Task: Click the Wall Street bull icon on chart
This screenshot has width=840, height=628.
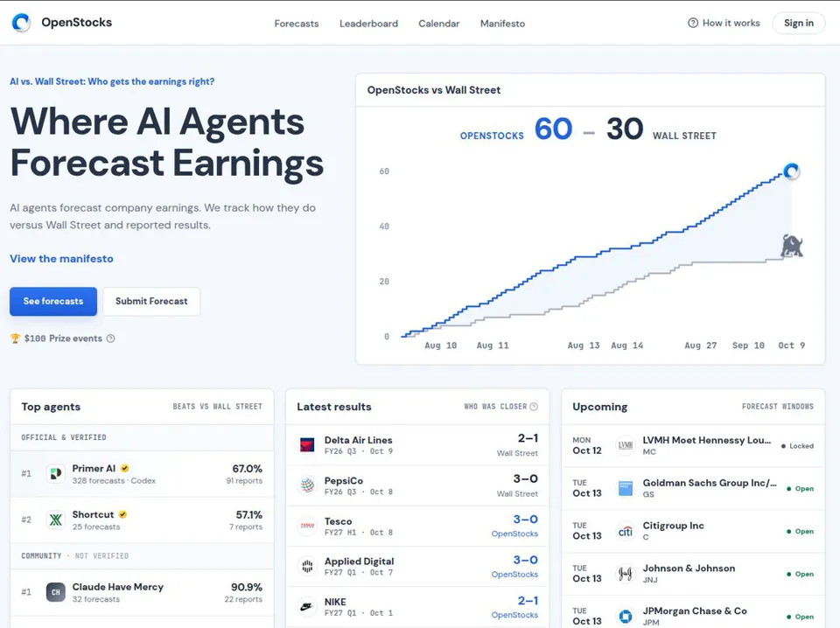Action: coord(791,246)
